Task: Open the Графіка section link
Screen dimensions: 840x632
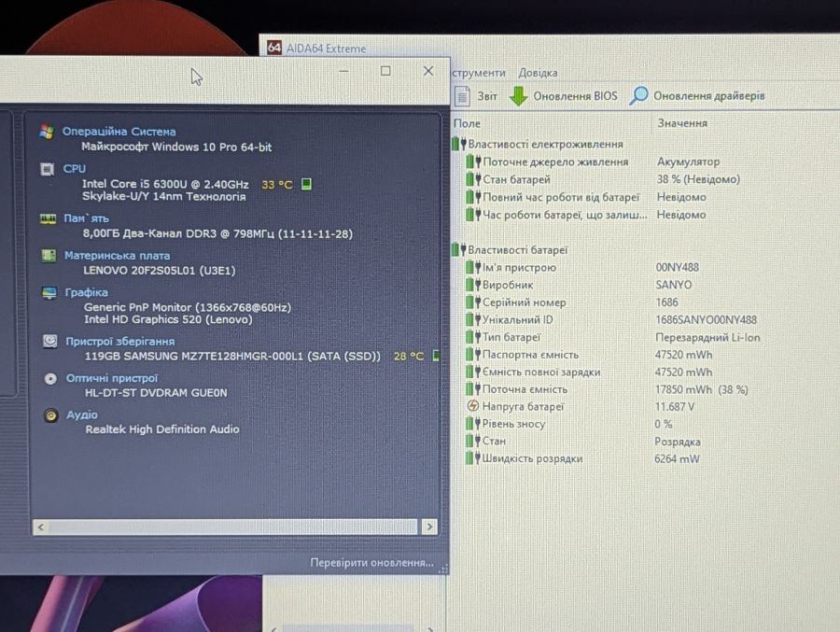Action: pos(86,293)
